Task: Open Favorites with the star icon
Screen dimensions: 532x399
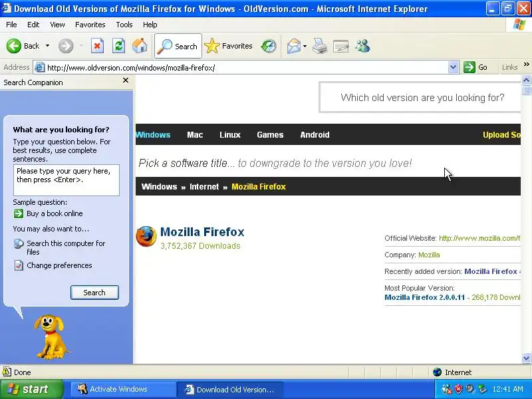Action: click(x=229, y=46)
